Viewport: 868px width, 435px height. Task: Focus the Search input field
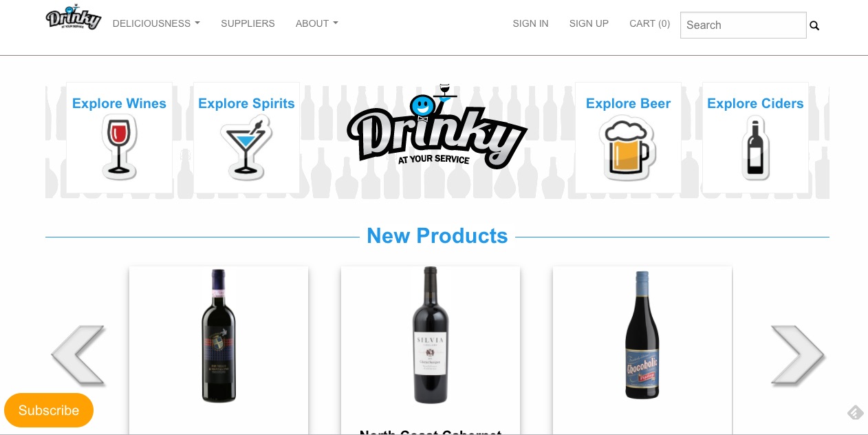tap(744, 25)
